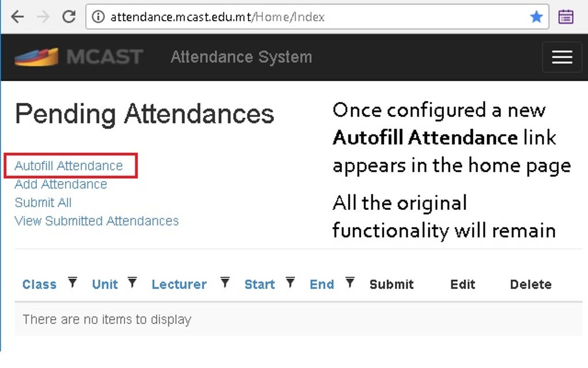The image size is (588, 368).
Task: Click the MCAST logo
Action: (79, 57)
